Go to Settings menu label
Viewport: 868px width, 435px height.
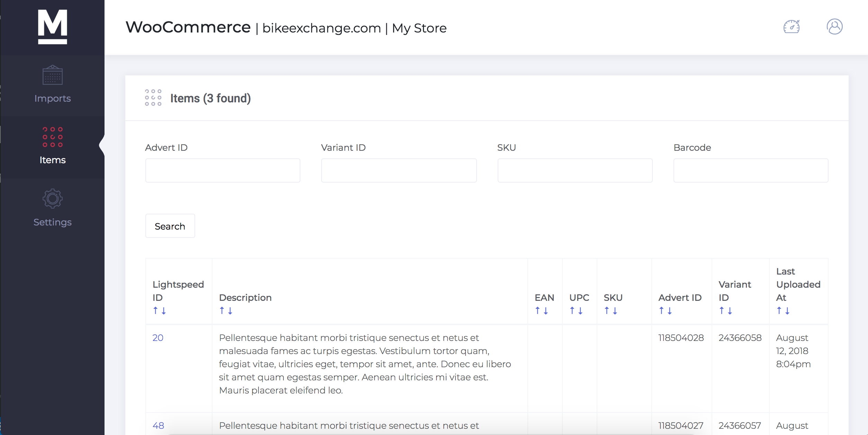(x=53, y=222)
